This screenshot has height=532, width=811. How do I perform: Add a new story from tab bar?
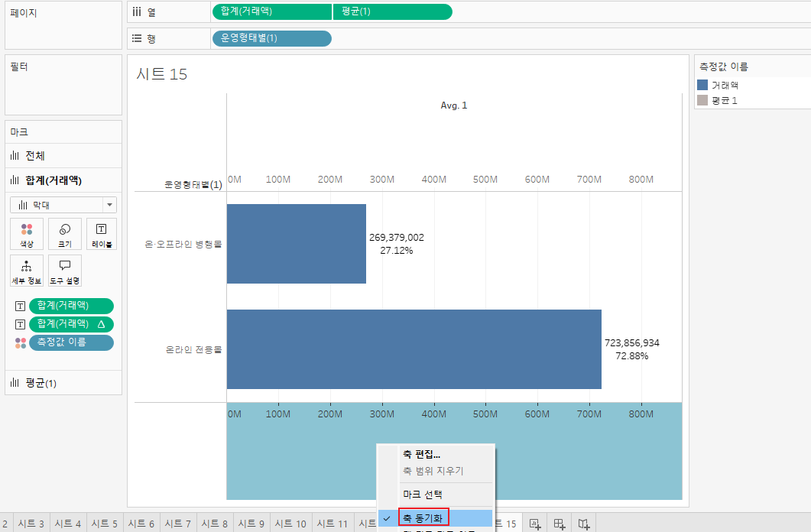[x=584, y=524]
